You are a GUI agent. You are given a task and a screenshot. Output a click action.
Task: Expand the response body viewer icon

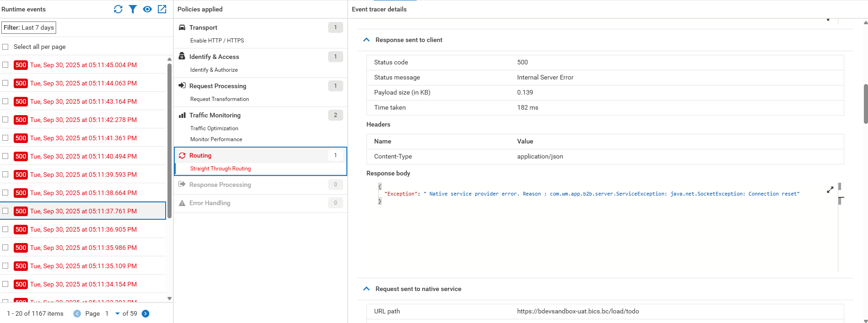[830, 190]
